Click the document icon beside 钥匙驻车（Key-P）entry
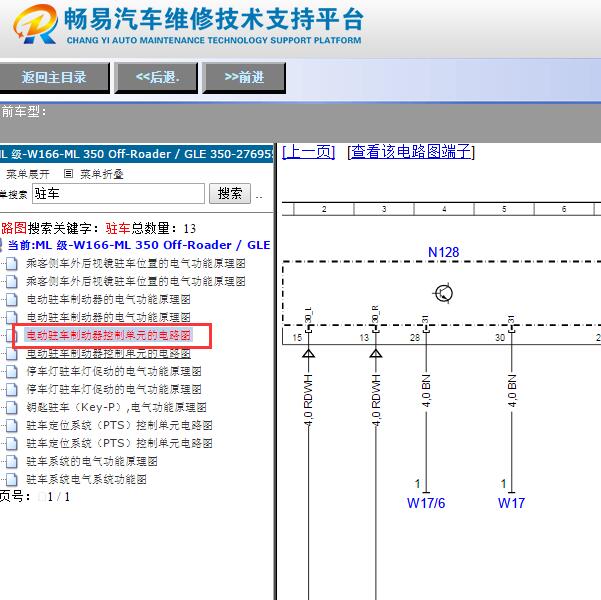The width and height of the screenshot is (601, 600). click(x=11, y=407)
